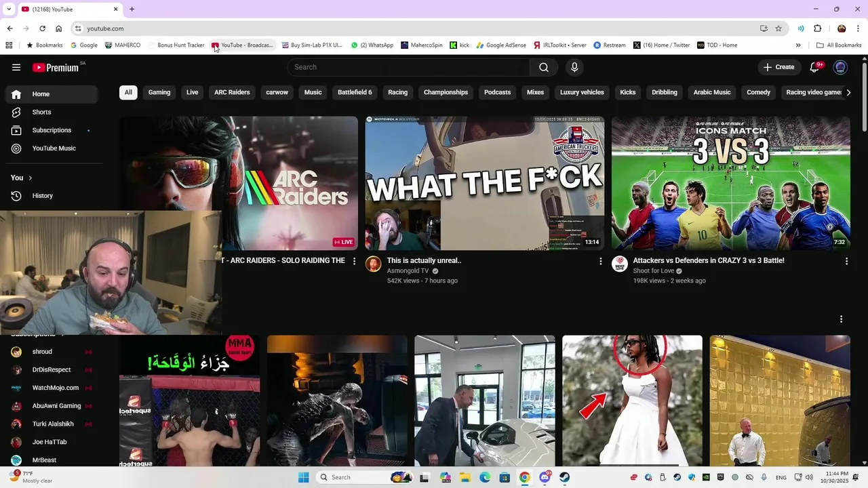Select the Live filter chip
Screen dimensions: 868x488
click(193, 92)
